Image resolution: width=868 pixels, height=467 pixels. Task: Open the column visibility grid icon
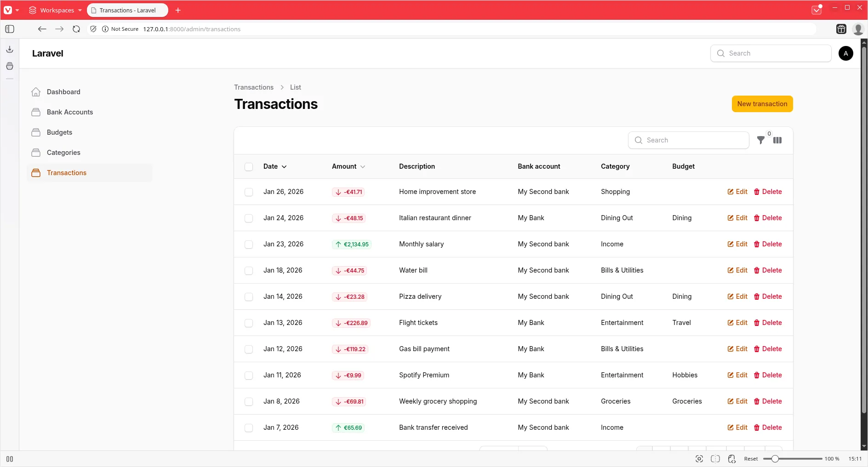[x=778, y=140]
